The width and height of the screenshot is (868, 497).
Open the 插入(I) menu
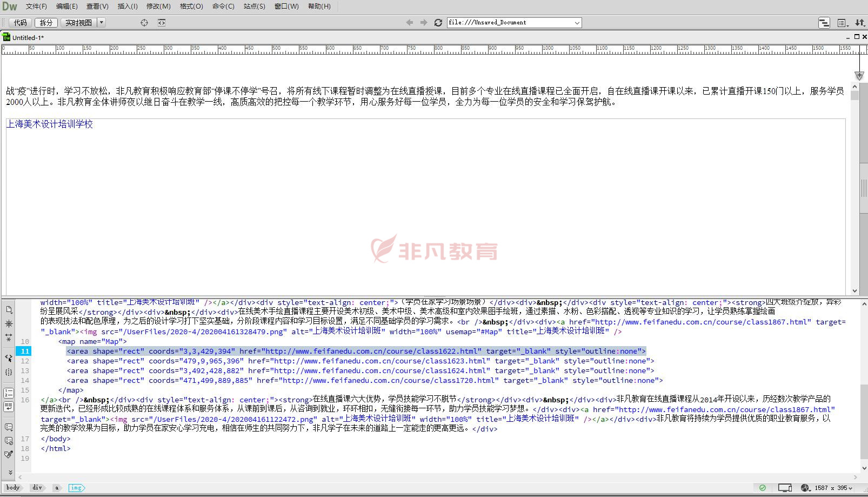point(128,6)
